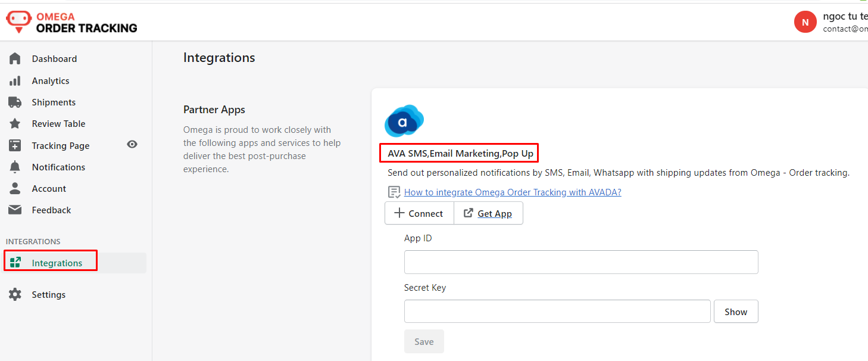868x361 pixels.
Task: Click the Notifications bell icon
Action: point(15,167)
